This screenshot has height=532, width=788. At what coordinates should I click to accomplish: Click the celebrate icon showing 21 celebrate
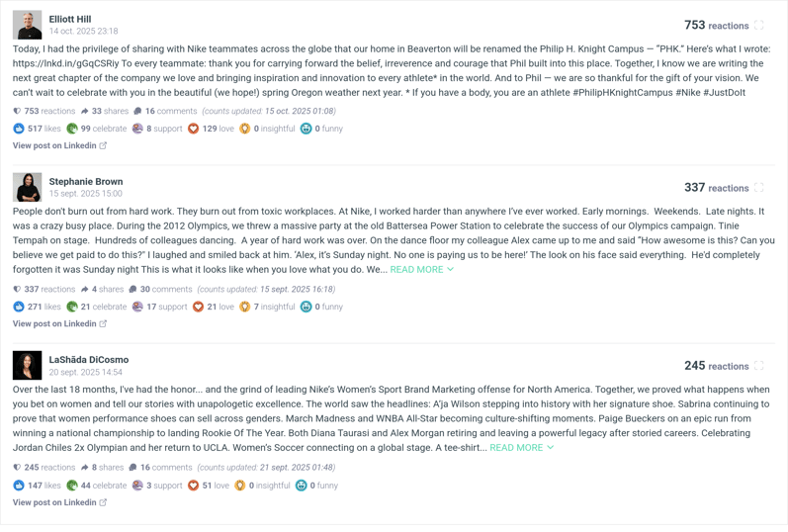72,307
